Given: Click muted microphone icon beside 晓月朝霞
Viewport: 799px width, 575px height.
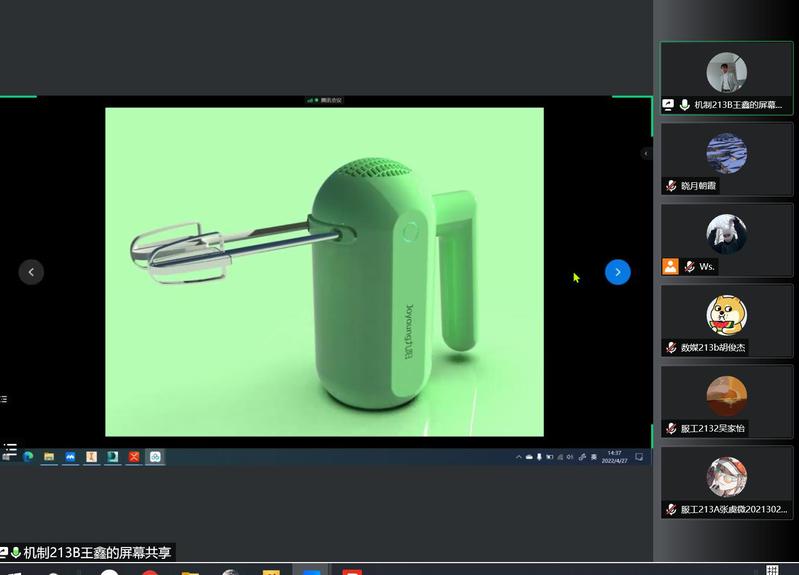Looking at the screenshot, I should tap(671, 186).
